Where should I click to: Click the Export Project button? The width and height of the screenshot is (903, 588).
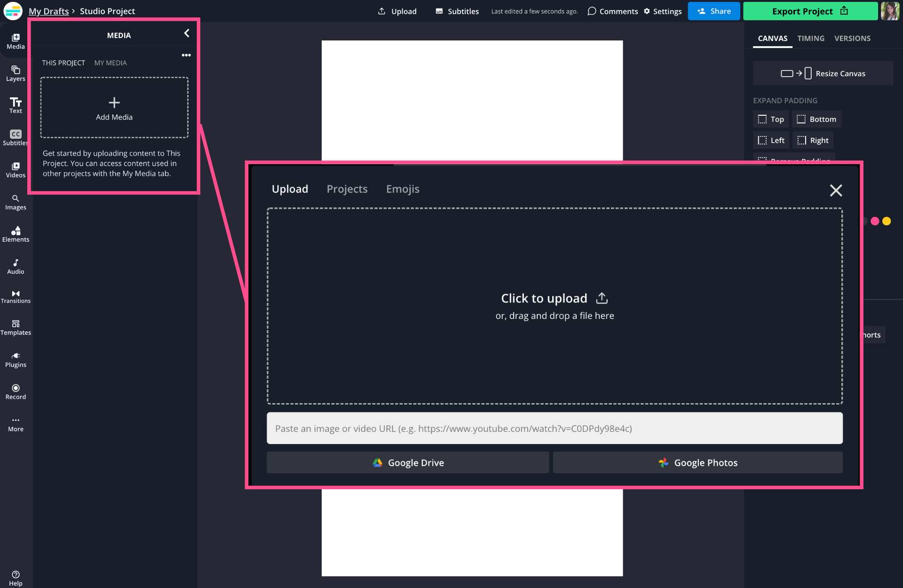tap(810, 11)
